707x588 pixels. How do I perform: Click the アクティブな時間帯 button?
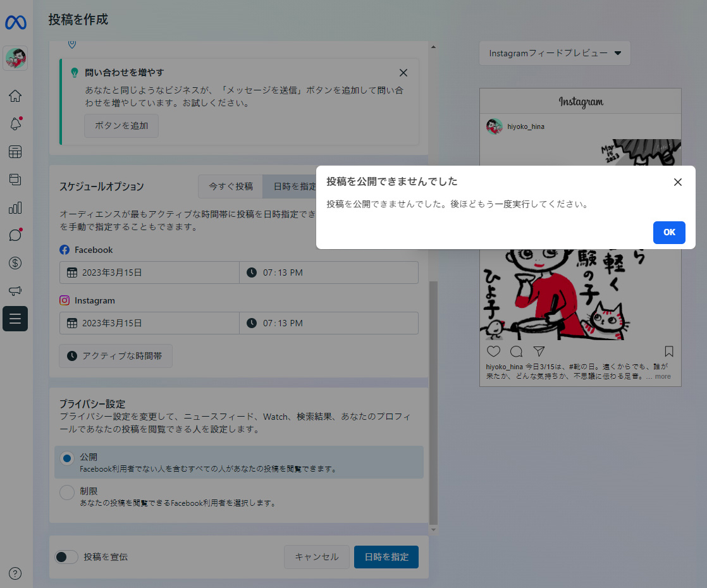[x=116, y=356]
